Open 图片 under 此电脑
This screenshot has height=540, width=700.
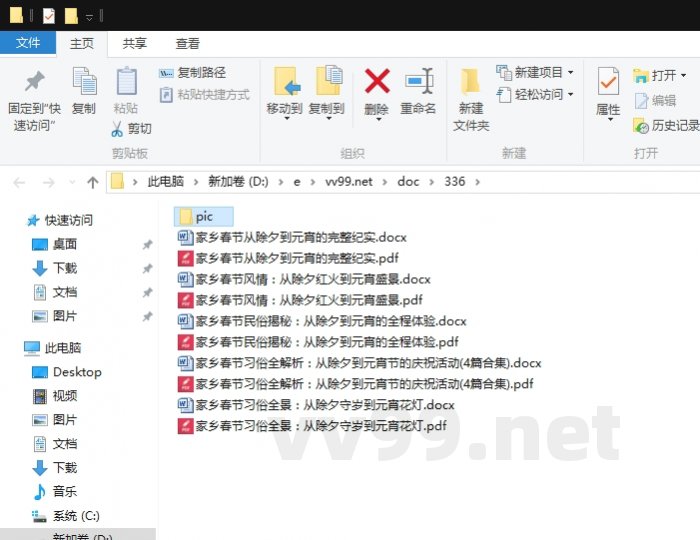pyautogui.click(x=55, y=420)
